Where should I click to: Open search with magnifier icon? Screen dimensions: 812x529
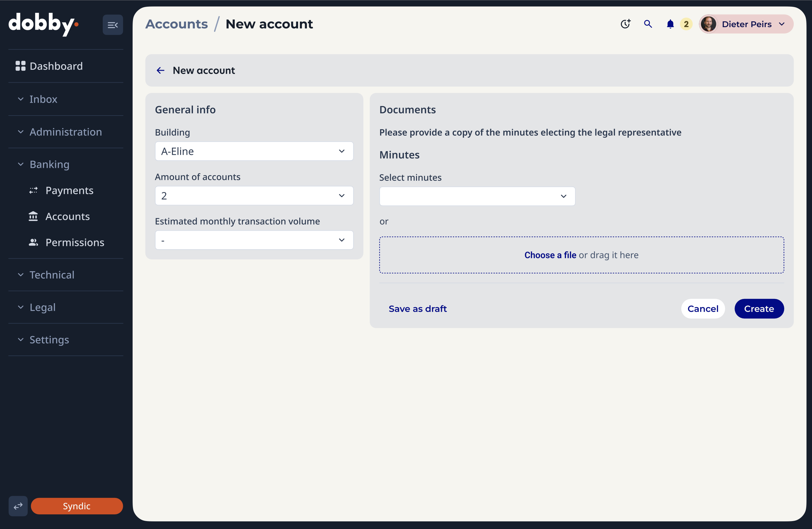647,24
